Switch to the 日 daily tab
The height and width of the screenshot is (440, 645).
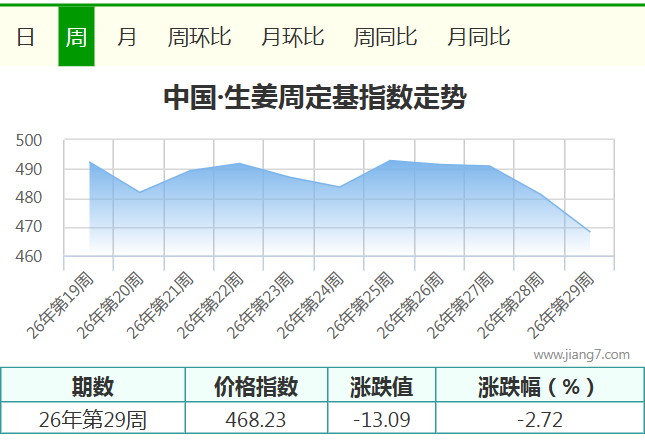[x=26, y=37]
